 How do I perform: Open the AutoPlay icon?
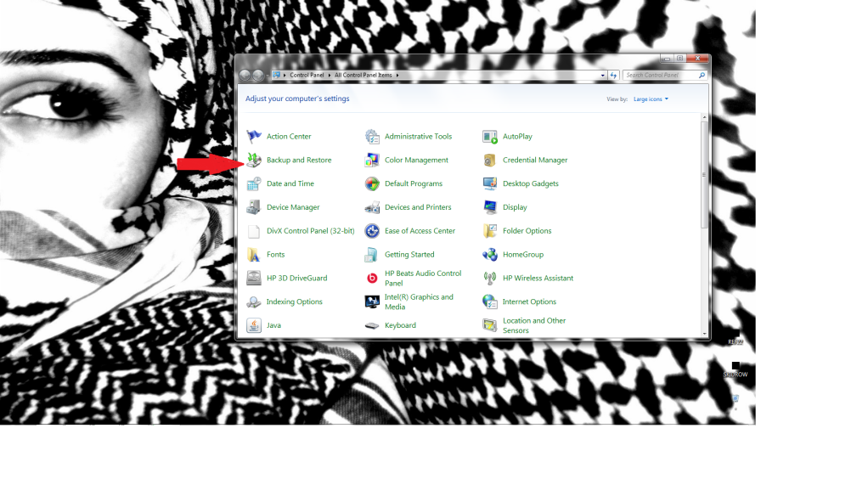(490, 136)
